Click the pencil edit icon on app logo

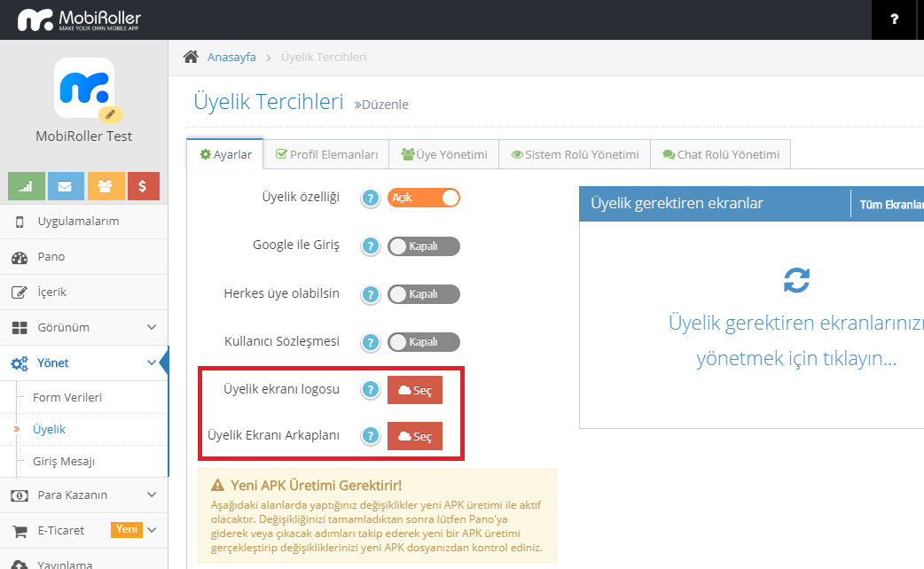coord(111,113)
